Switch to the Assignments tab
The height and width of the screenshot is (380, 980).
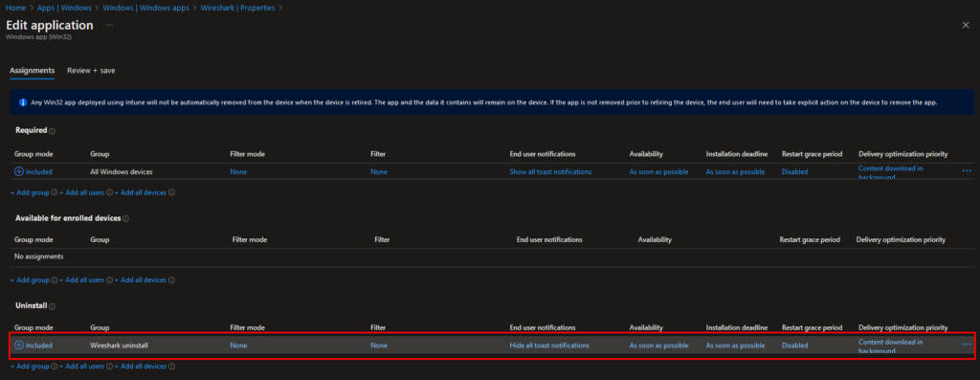pyautogui.click(x=32, y=71)
